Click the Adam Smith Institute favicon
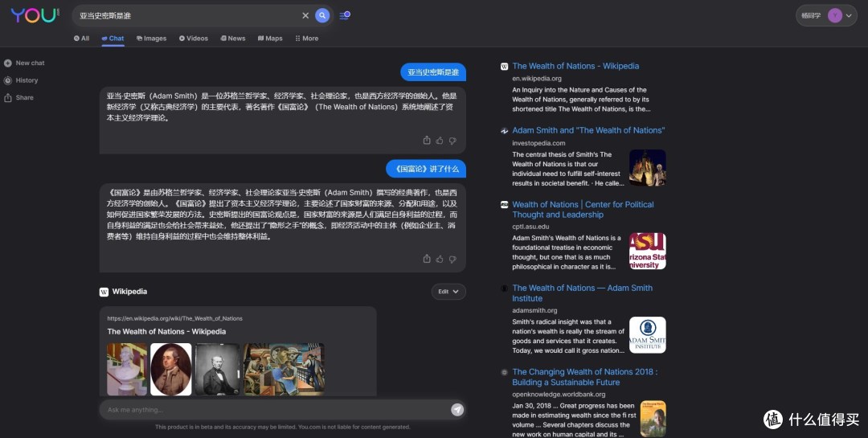This screenshot has width=868, height=438. coord(504,289)
